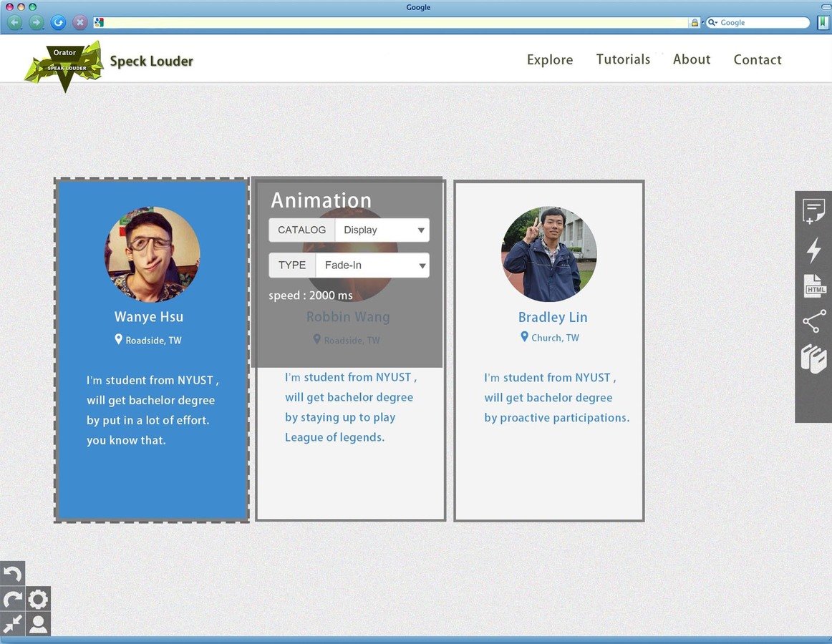Screen dimensions: 832x644
Task: Open the lightning bolt animation tool
Action: [814, 250]
